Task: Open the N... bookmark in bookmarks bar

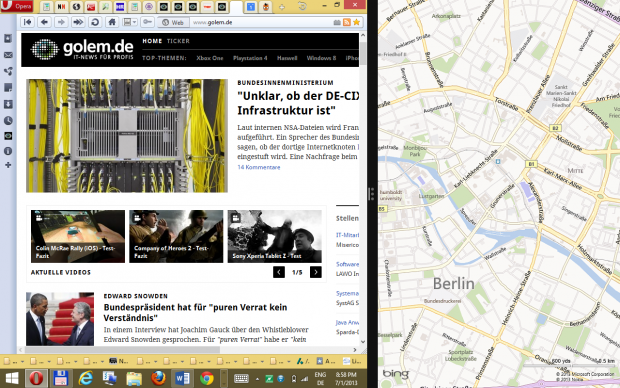Action: pos(119,361)
